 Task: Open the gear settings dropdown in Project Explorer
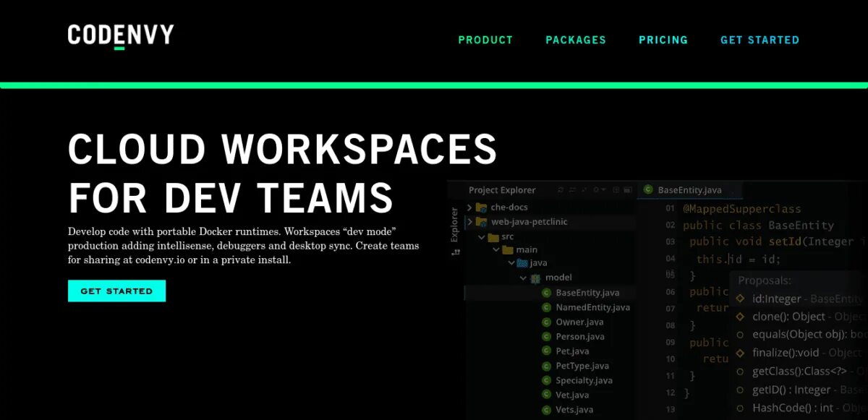pos(599,190)
